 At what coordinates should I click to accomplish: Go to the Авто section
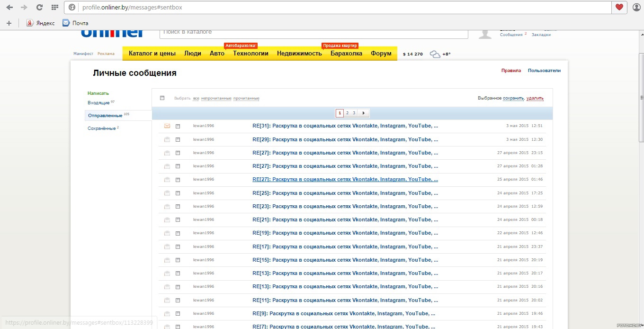tap(217, 54)
